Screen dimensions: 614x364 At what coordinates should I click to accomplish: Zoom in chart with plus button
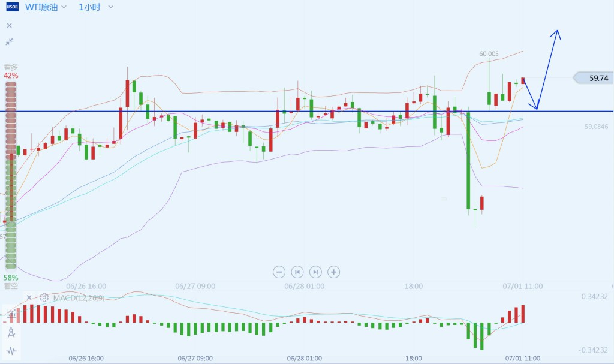click(x=333, y=272)
